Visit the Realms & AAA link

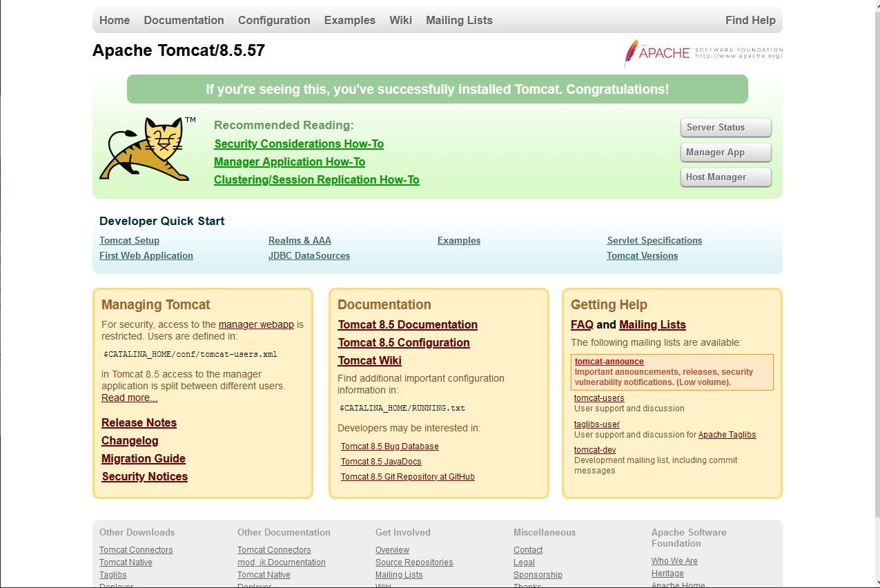(x=300, y=240)
